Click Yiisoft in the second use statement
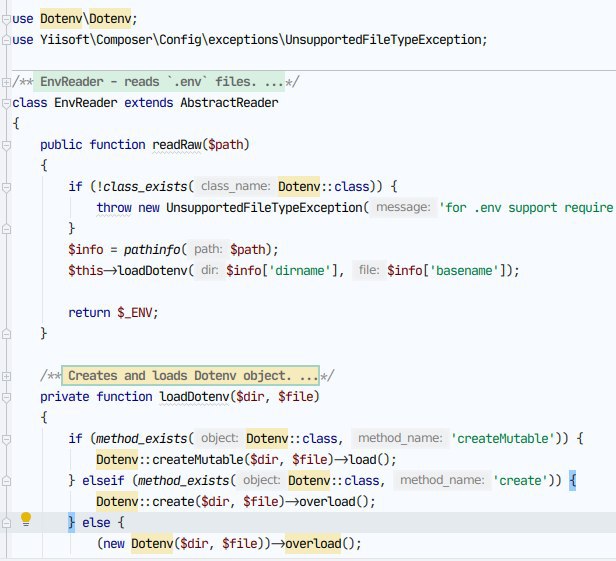 click(x=64, y=40)
